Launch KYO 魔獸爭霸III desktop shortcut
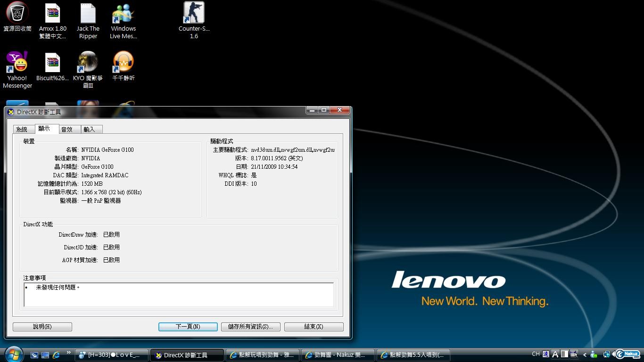Image resolution: width=644 pixels, height=362 pixels. [x=88, y=70]
